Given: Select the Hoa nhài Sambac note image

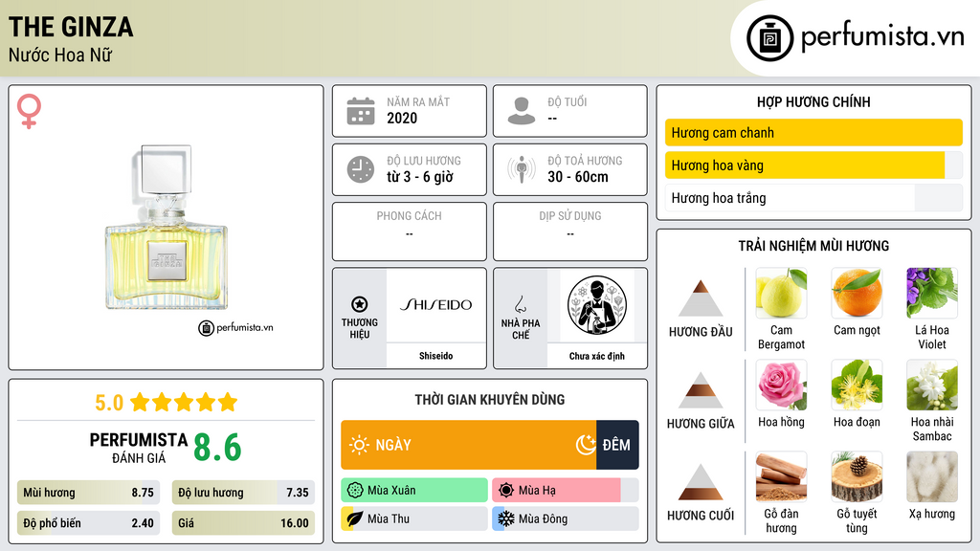Looking at the screenshot, I should click(x=932, y=385).
